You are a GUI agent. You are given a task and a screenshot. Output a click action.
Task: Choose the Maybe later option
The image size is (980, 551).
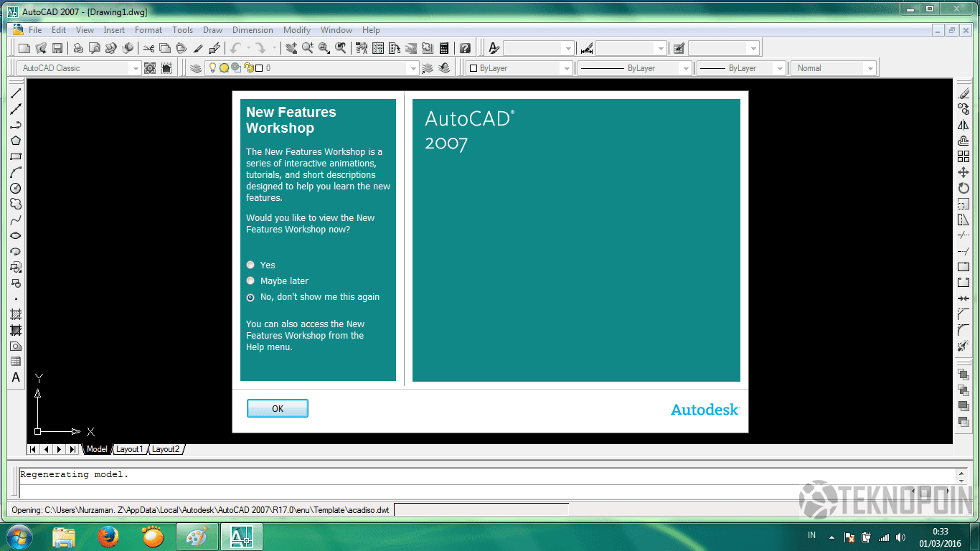pyautogui.click(x=250, y=281)
